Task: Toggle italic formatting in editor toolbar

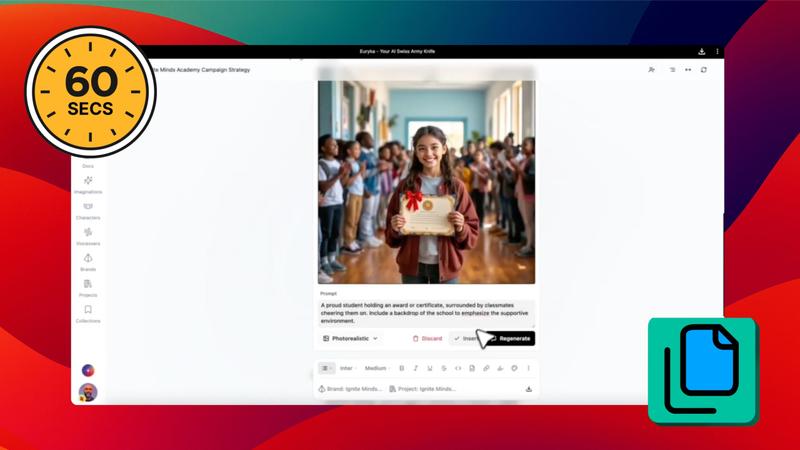Action: (x=416, y=368)
